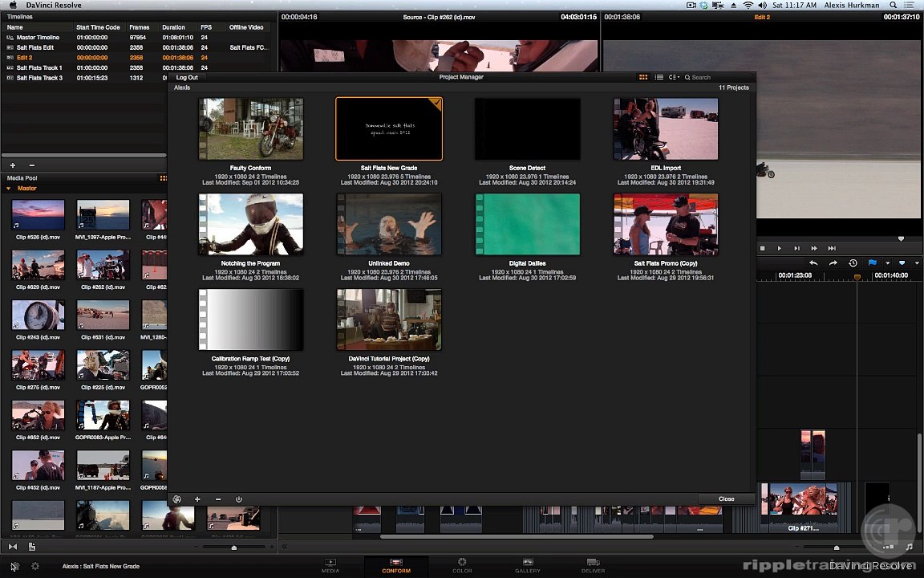Open the marker color dropdown arrow
This screenshot has width=924, height=578.
click(x=917, y=263)
